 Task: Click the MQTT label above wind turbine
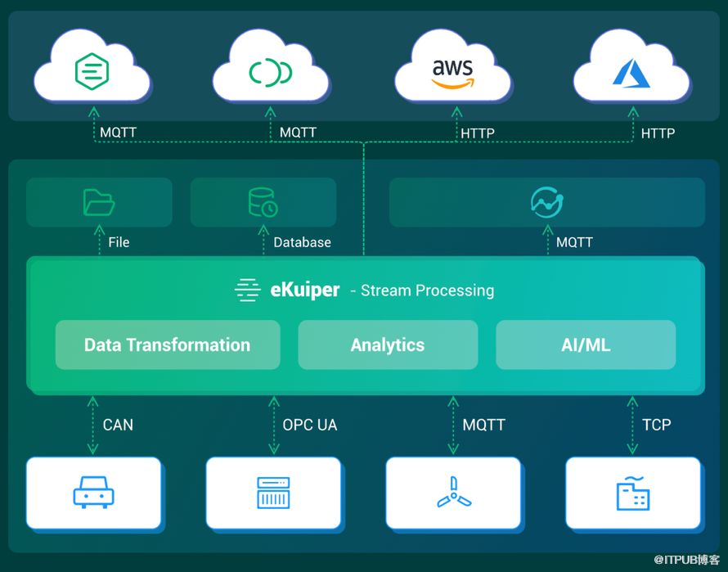(x=483, y=425)
